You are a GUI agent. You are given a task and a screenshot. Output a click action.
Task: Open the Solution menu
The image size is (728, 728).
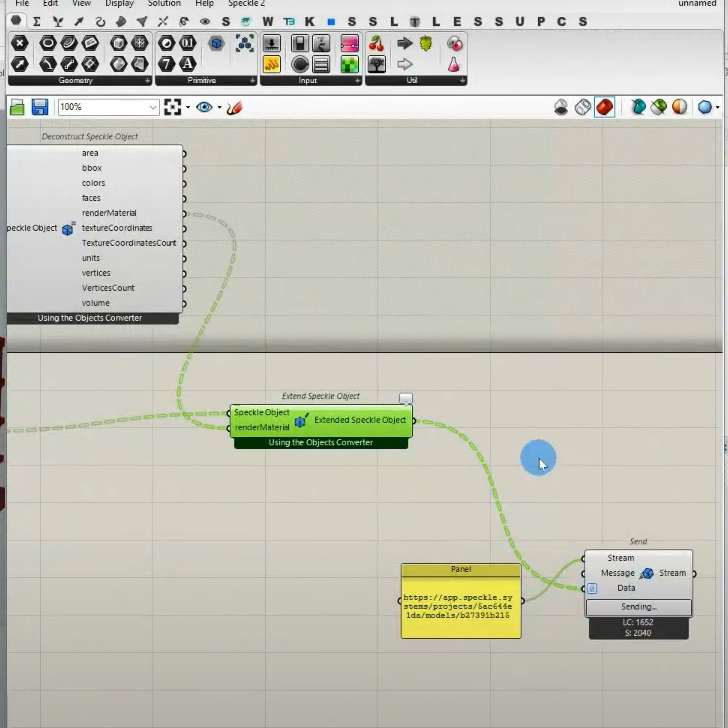click(164, 4)
